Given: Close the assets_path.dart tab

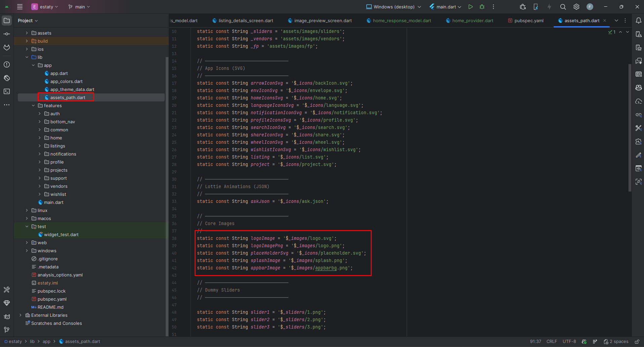Looking at the screenshot, I should (x=605, y=20).
